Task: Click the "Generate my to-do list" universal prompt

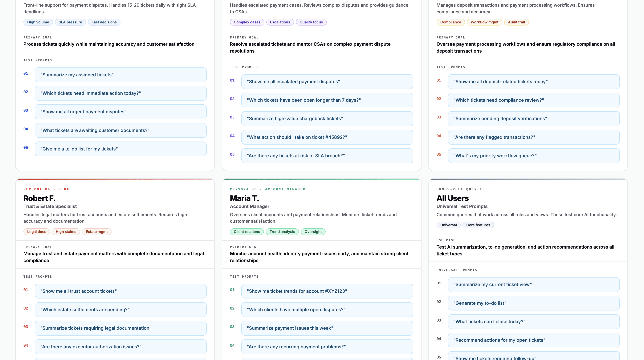Action: [533, 303]
